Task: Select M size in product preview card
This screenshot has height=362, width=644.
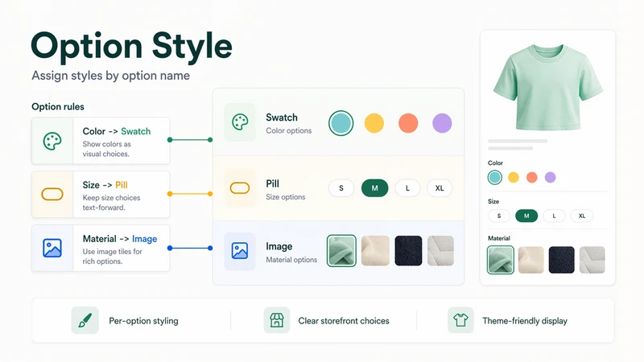Action: (526, 216)
